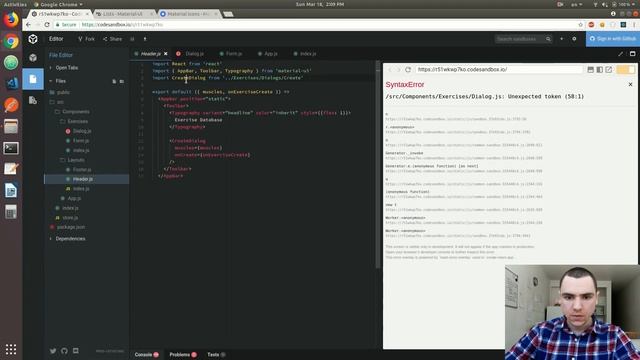Image resolution: width=640 pixels, height=360 pixels.
Task: Open the Console panel tab
Action: coord(146,355)
